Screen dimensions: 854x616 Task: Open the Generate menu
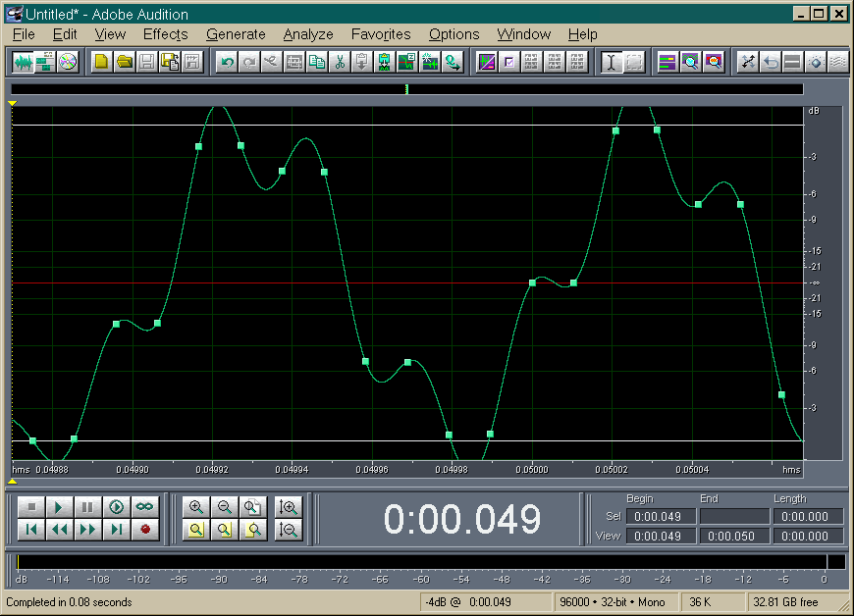tap(236, 34)
